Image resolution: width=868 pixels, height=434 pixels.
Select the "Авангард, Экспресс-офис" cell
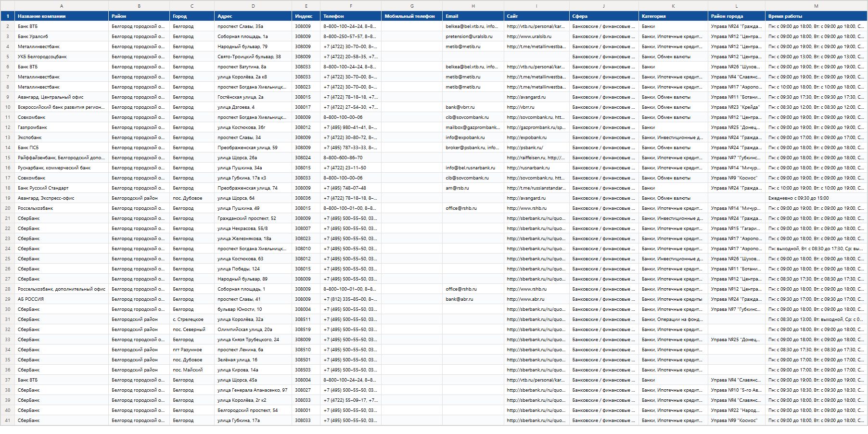point(62,198)
